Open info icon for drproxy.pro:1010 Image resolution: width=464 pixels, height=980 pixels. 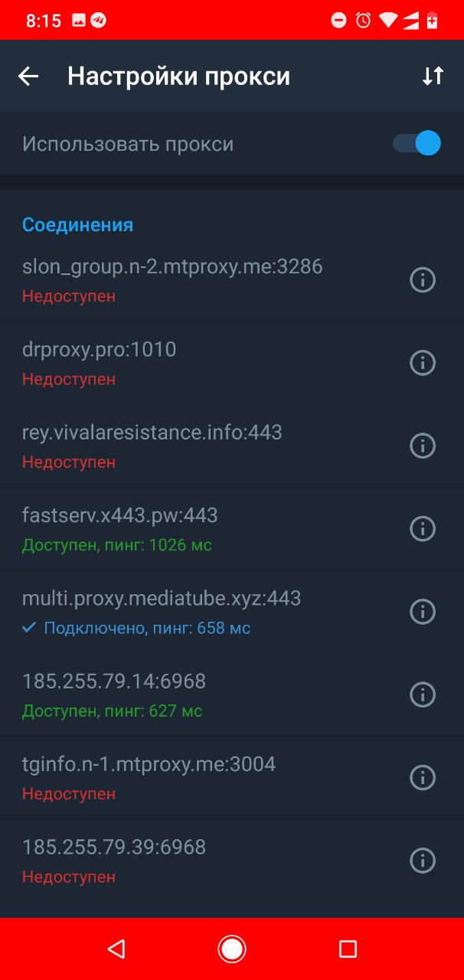tap(423, 362)
